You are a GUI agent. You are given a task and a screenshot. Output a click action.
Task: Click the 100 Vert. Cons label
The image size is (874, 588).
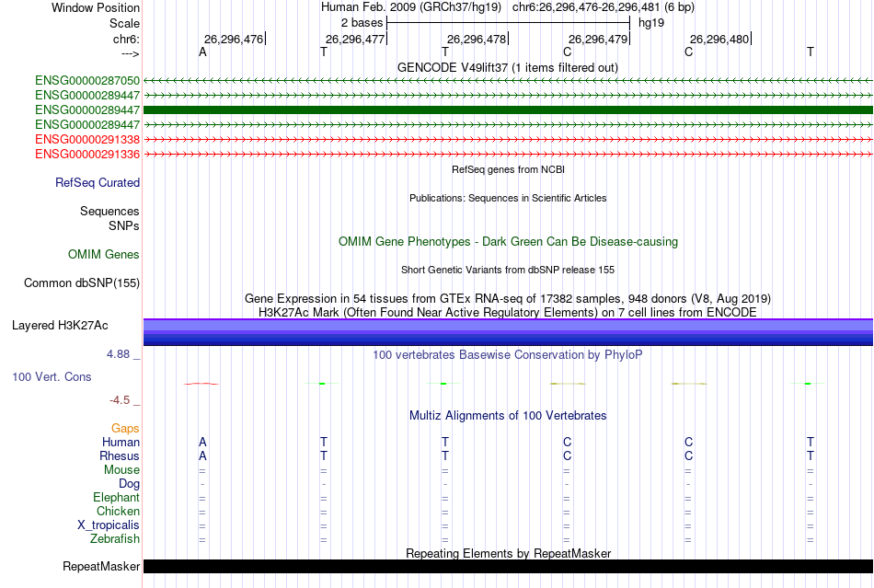point(52,376)
